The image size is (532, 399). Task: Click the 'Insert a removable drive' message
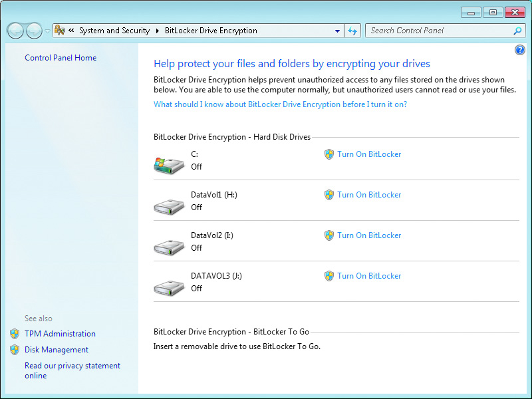tap(237, 346)
